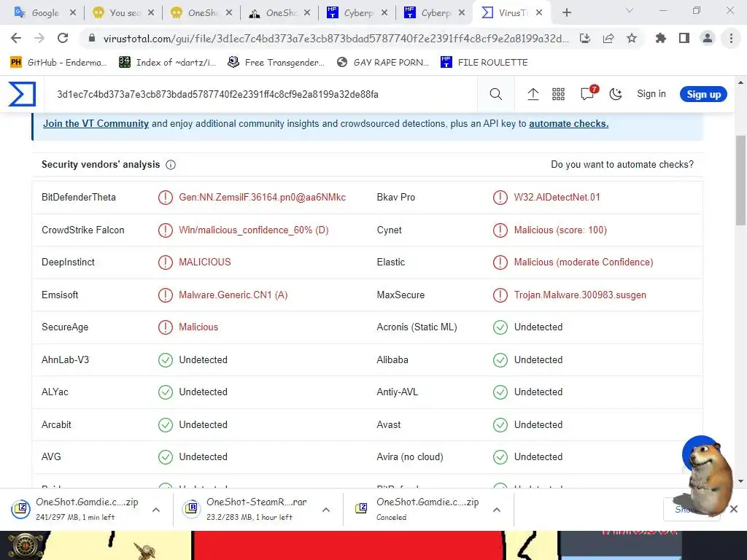The height and width of the screenshot is (560, 747).
Task: Click the info icon beside Security vendors' analysis
Action: click(x=171, y=165)
